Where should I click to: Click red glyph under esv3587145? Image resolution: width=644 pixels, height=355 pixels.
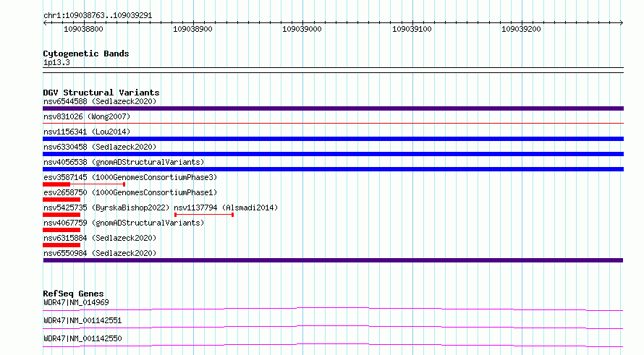click(x=84, y=184)
